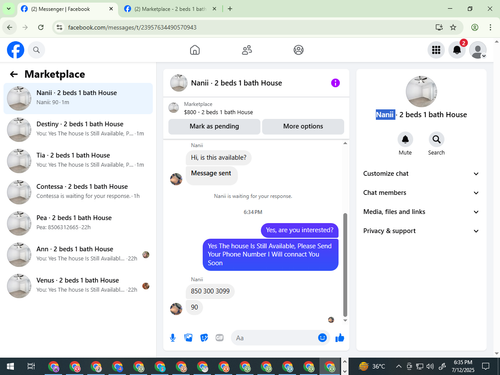This screenshot has height=375, width=500.
Task: Open Chrome three-dot menu
Action: click(490, 27)
